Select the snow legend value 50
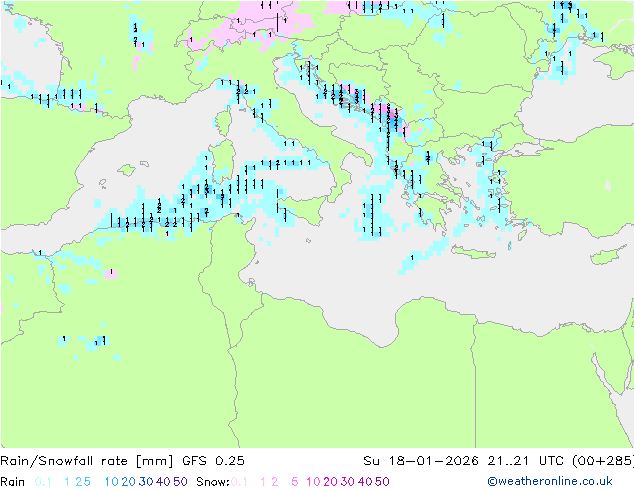This screenshot has width=634, height=490. pyautogui.click(x=383, y=482)
